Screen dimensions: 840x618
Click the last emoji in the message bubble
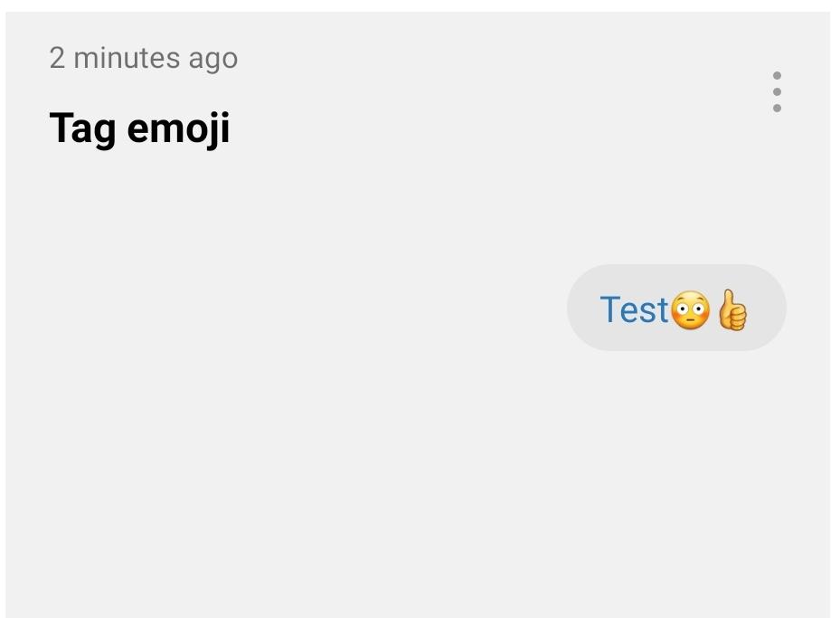(732, 310)
